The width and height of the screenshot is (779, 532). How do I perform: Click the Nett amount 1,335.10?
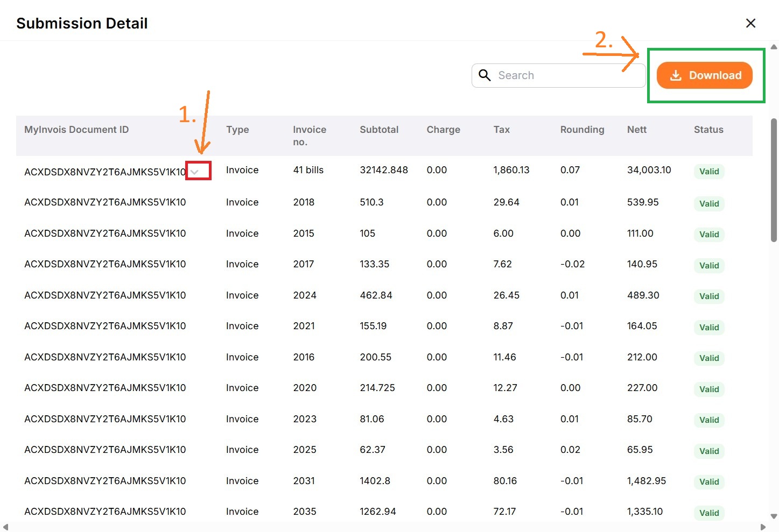644,512
